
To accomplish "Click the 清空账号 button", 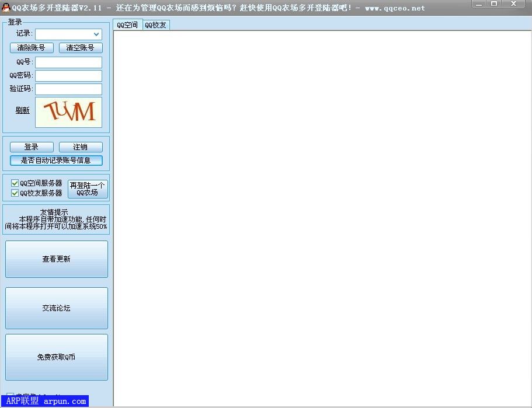I will 80,47.
